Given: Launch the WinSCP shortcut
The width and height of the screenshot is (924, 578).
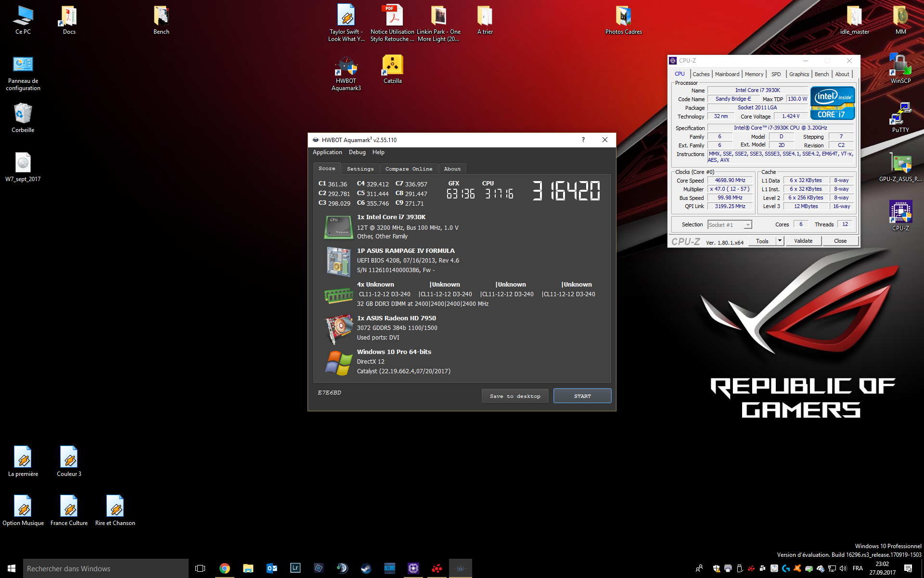Looking at the screenshot, I should coord(900,69).
